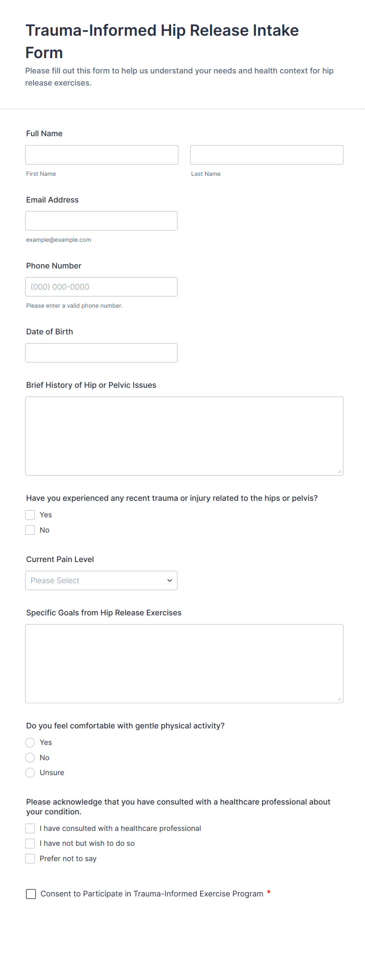This screenshot has width=365, height=980.
Task: Check No for recent trauma or injury
Action: click(x=30, y=530)
